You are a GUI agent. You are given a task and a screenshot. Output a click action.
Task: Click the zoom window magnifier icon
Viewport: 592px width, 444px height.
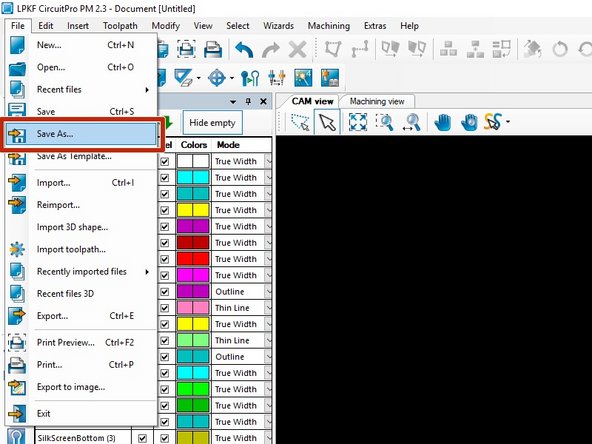click(385, 122)
